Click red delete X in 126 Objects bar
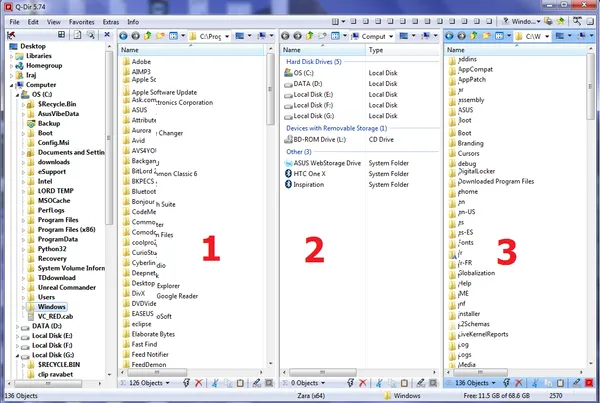 [x=199, y=383]
